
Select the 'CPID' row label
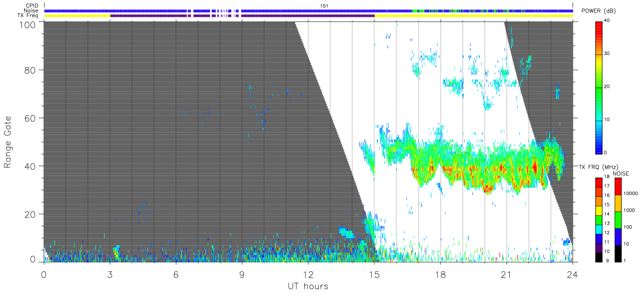click(x=32, y=6)
